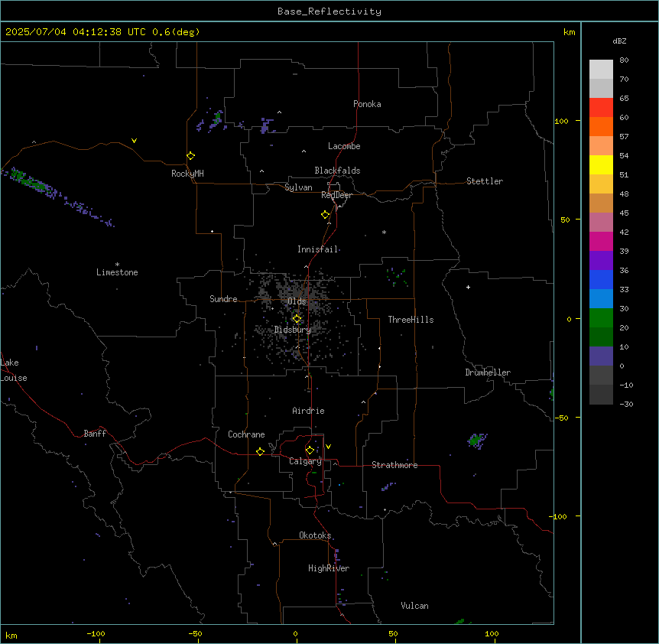
Task: Pick the green 20-30 dBZ legend swatch
Action: click(601, 317)
